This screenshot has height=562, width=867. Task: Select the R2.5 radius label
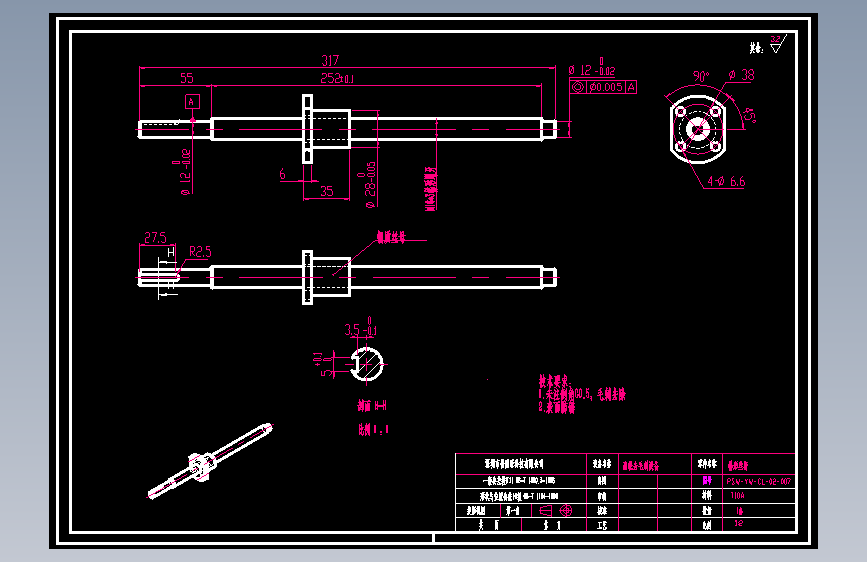point(200,252)
